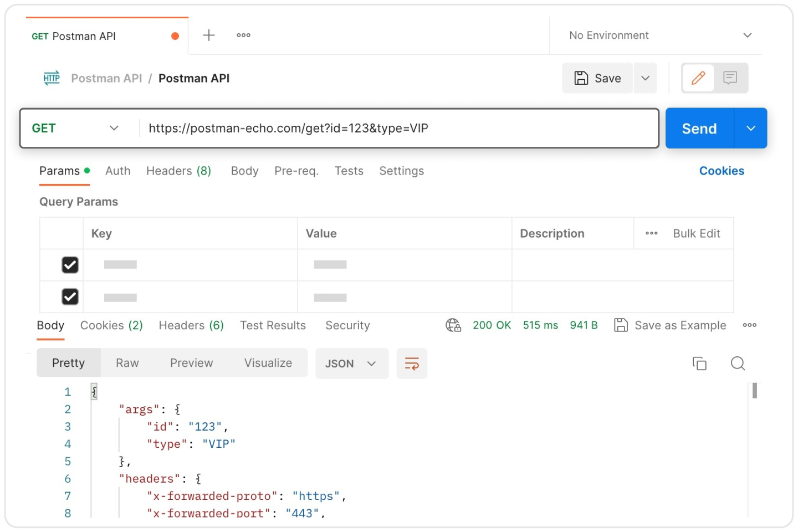The width and height of the screenshot is (798, 532).
Task: Open the Test Results tab
Action: pos(273,325)
